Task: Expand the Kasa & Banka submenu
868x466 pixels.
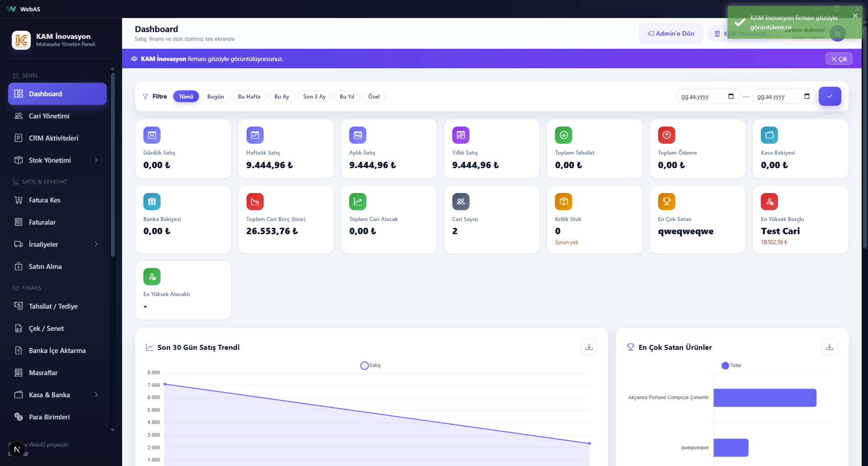Action: 96,395
